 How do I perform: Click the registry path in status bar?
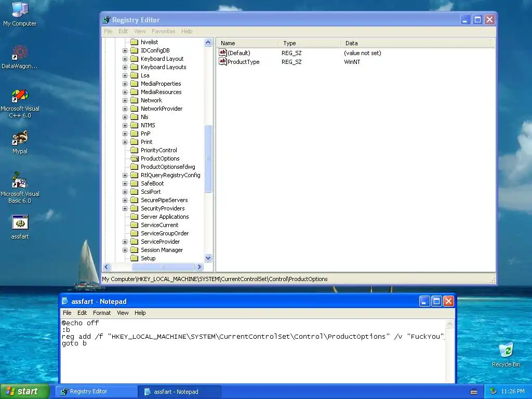pyautogui.click(x=215, y=279)
